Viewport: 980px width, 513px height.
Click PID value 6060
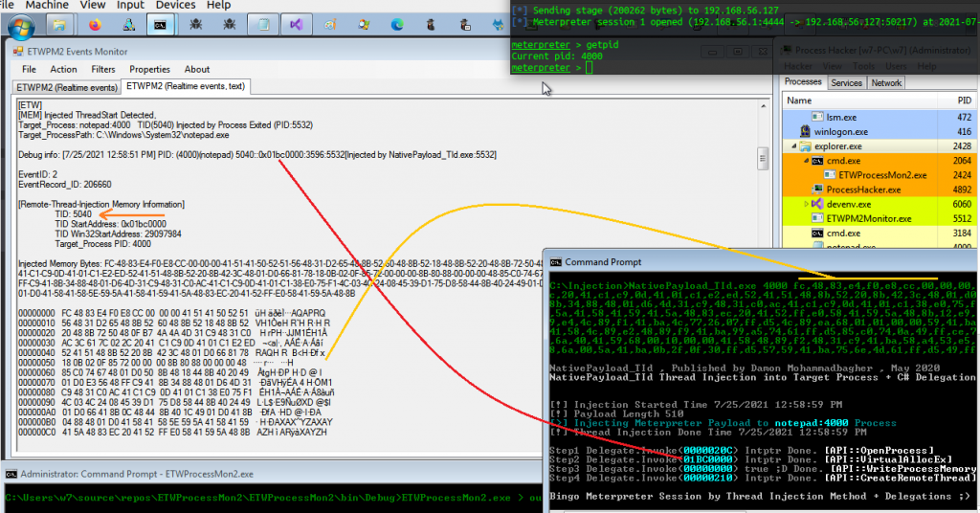[x=962, y=204]
